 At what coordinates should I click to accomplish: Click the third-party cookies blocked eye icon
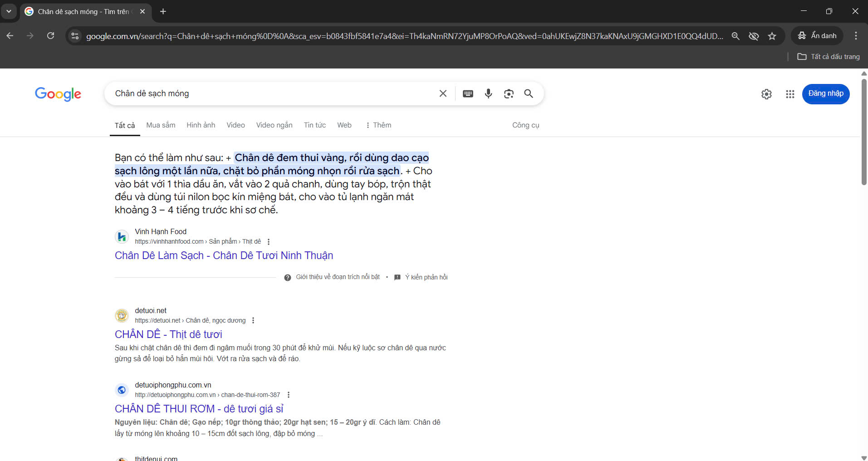(x=754, y=36)
